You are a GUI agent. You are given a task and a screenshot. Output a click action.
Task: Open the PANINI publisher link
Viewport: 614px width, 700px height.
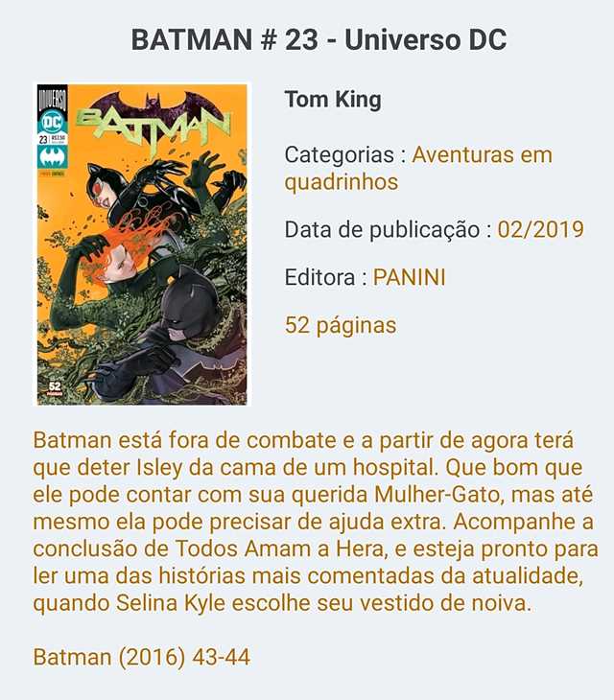tap(410, 277)
